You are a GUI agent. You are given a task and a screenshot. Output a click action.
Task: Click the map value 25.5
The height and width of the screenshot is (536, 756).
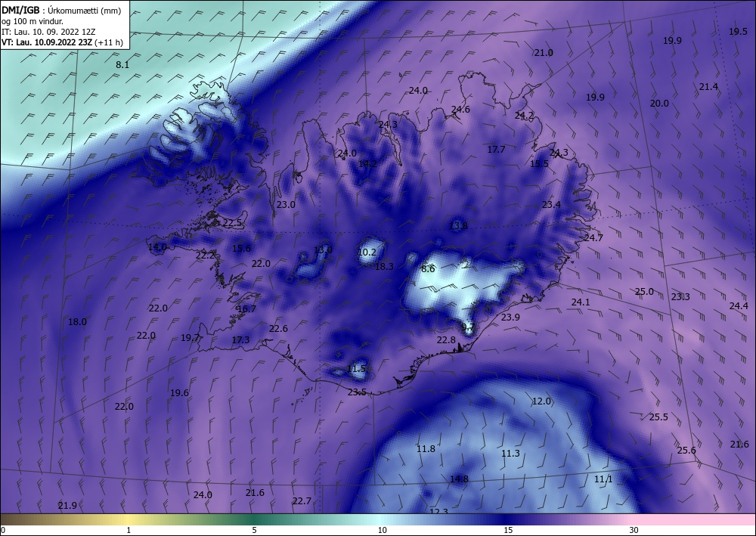coord(658,417)
